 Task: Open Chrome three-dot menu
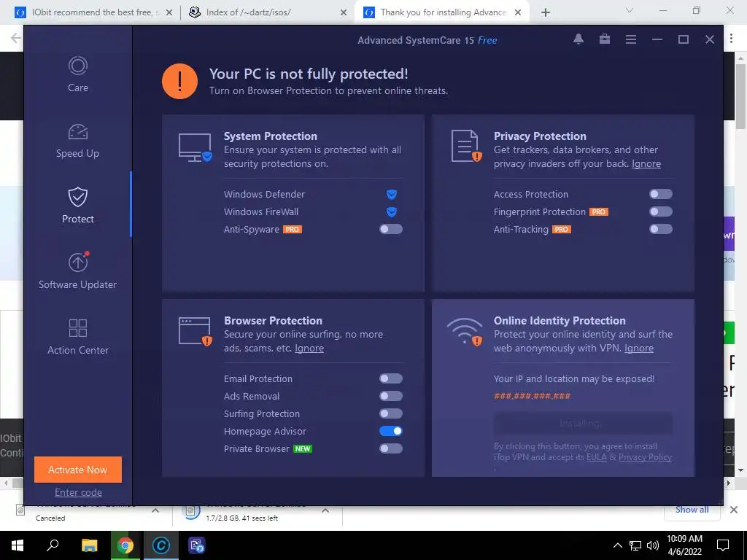(731, 39)
